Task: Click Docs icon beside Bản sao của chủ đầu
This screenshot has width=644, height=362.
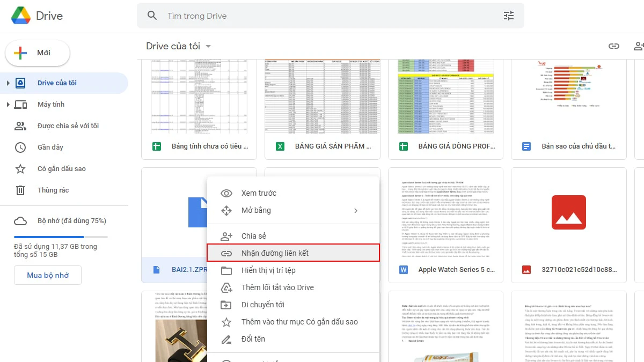Action: [526, 146]
